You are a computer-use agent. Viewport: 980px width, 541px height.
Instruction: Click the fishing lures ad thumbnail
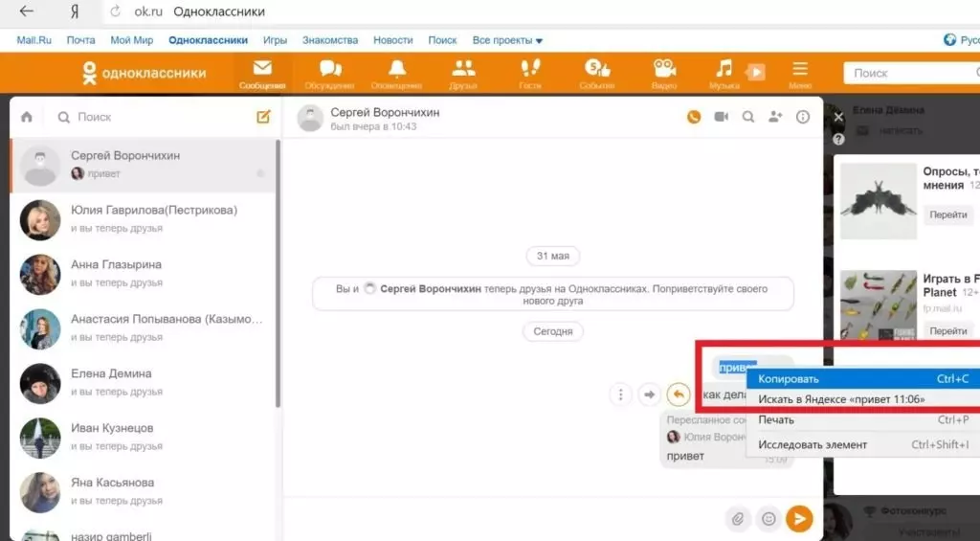click(x=879, y=305)
